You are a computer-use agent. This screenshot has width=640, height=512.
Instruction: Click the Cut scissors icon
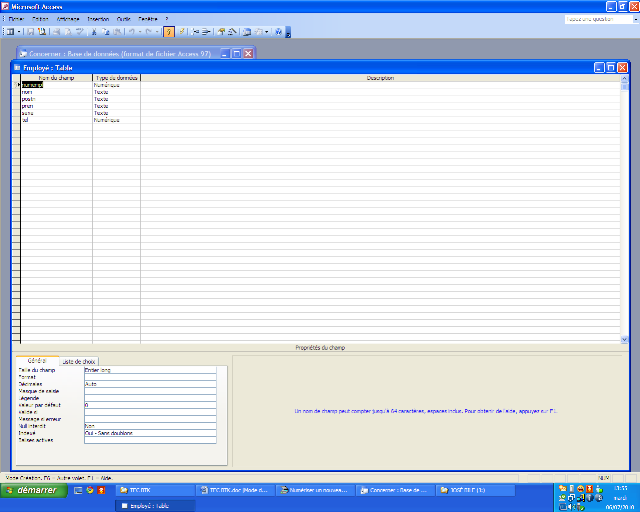tap(93, 32)
